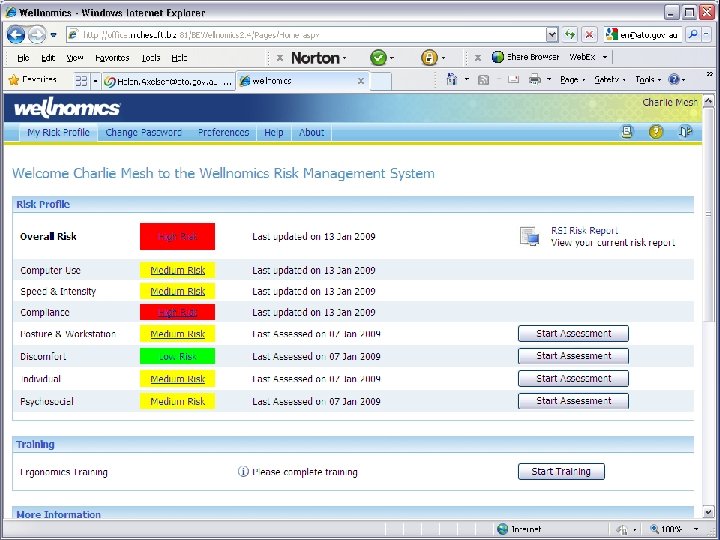Open the Wellnomics Help tab
Image resolution: width=720 pixels, height=540 pixels.
coord(274,133)
